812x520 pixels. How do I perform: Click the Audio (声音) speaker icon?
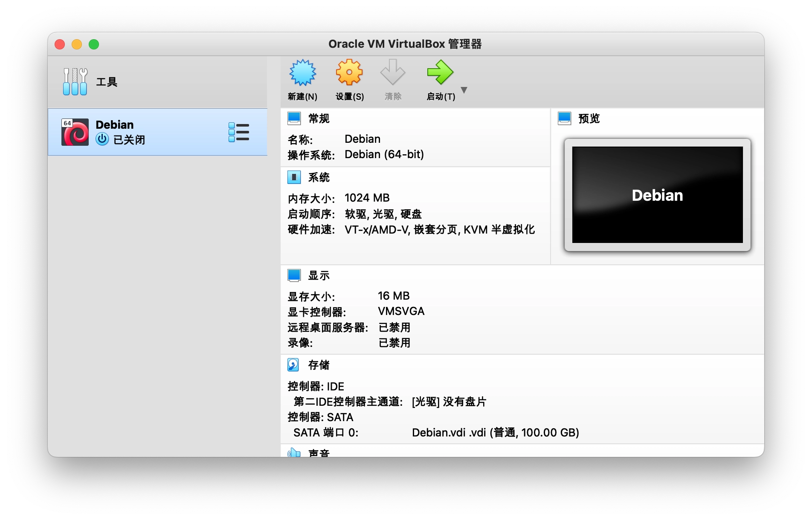click(x=294, y=453)
